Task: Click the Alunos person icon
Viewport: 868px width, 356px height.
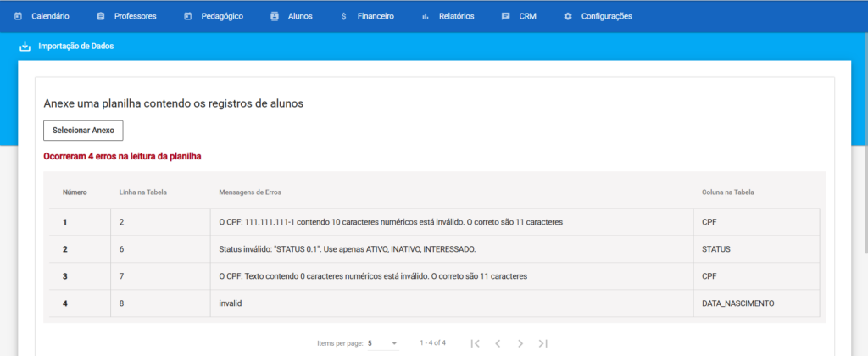Action: 274,16
